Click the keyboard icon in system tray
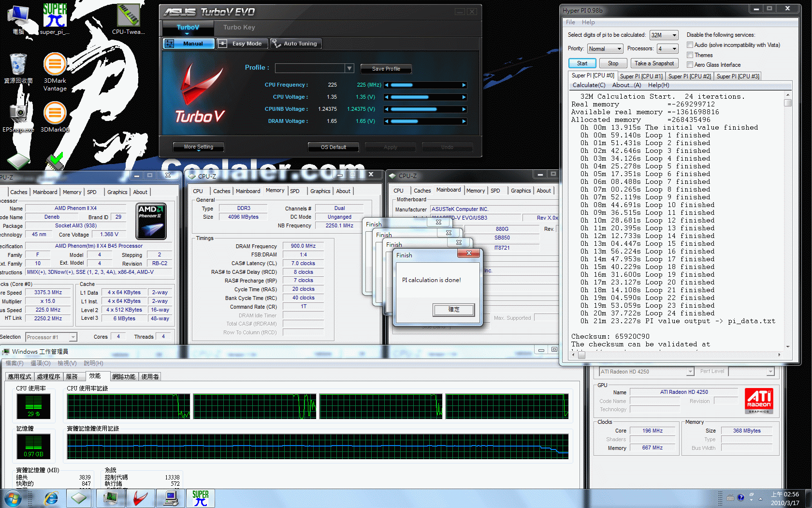812x508 pixels. 730,497
